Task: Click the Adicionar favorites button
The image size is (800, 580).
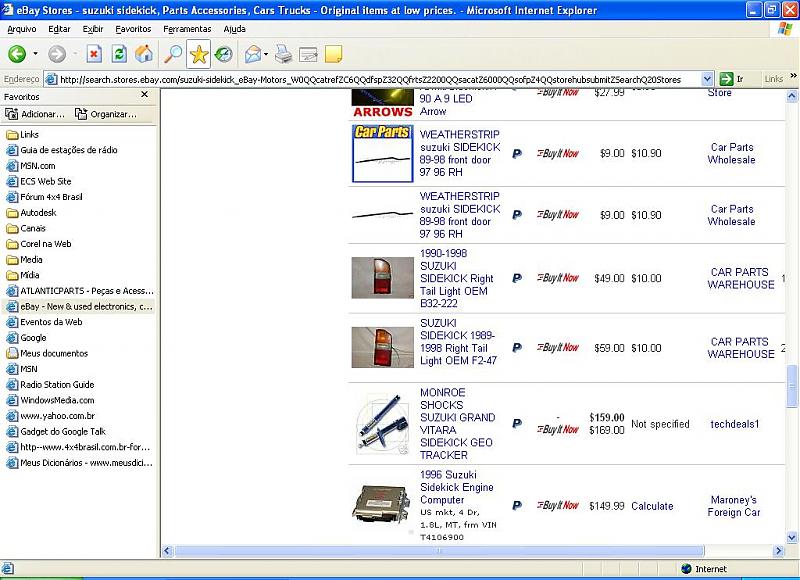Action: point(36,114)
